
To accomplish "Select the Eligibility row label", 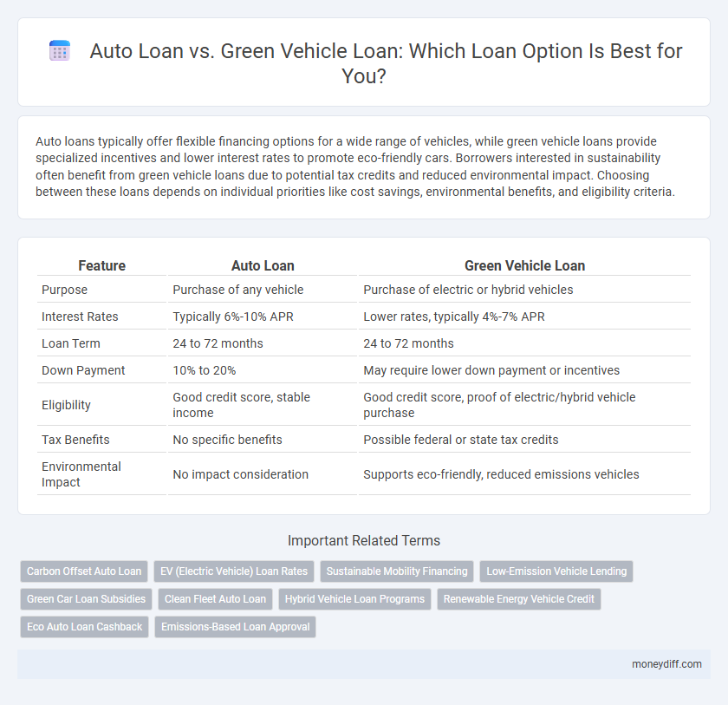I will [x=101, y=405].
